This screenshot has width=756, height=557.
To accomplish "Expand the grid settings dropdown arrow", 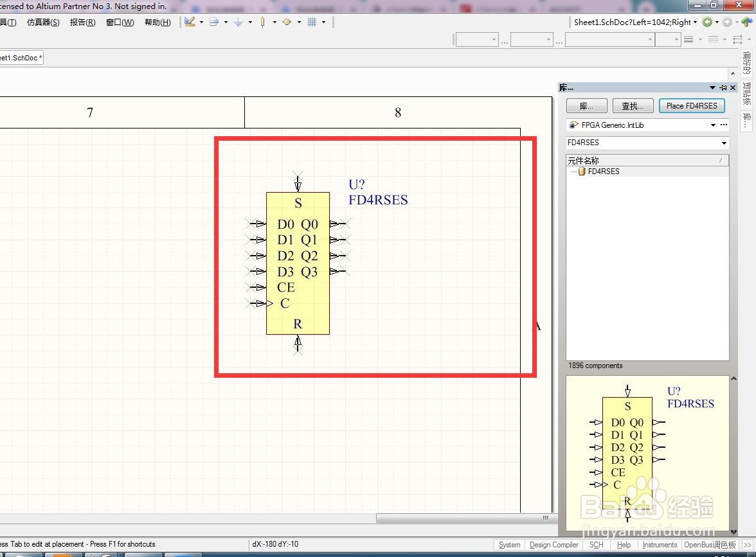I will click(x=323, y=22).
